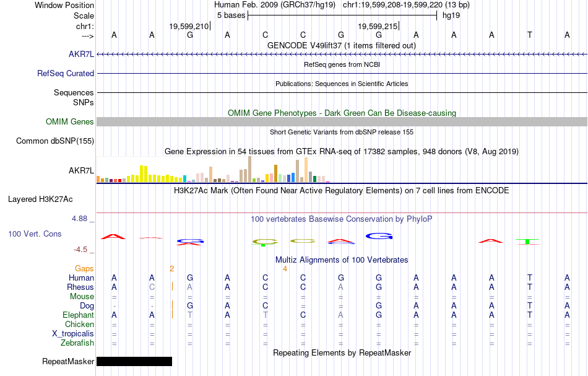
Task: Click the ---> strand direction arrow
Action: [x=88, y=36]
